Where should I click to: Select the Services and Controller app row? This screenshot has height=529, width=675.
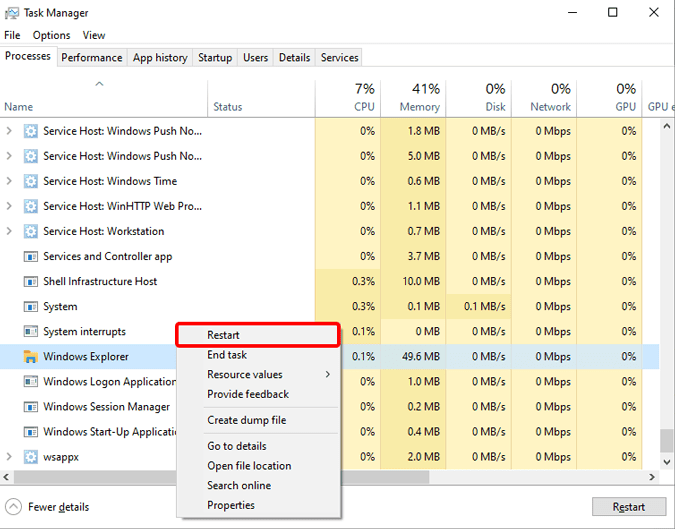pos(329,257)
